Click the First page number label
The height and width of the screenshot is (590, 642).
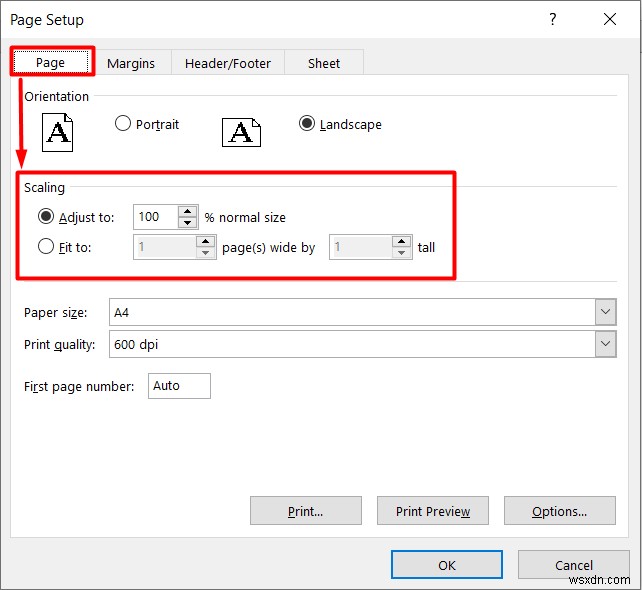click(x=79, y=387)
